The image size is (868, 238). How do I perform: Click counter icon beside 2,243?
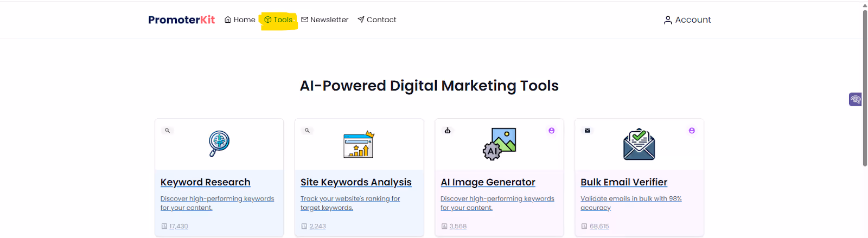pos(304,226)
